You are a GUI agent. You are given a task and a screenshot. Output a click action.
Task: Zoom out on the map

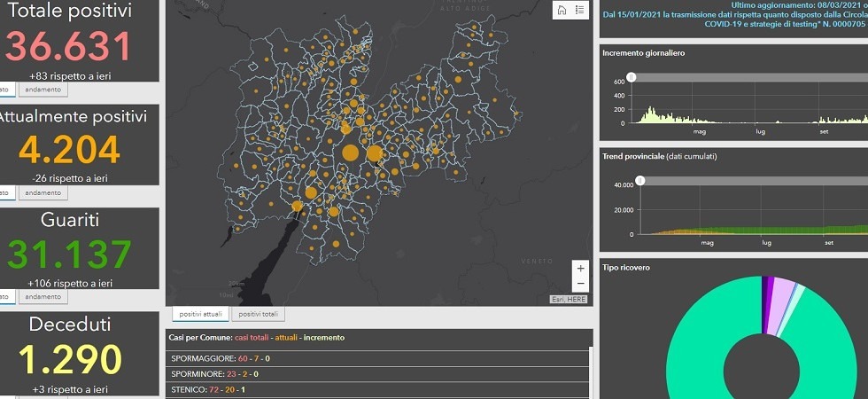[x=580, y=283]
